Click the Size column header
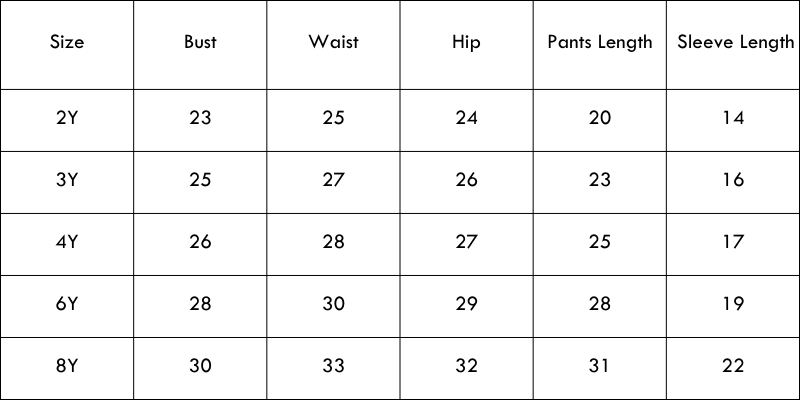This screenshot has height=400, width=800. (67, 43)
